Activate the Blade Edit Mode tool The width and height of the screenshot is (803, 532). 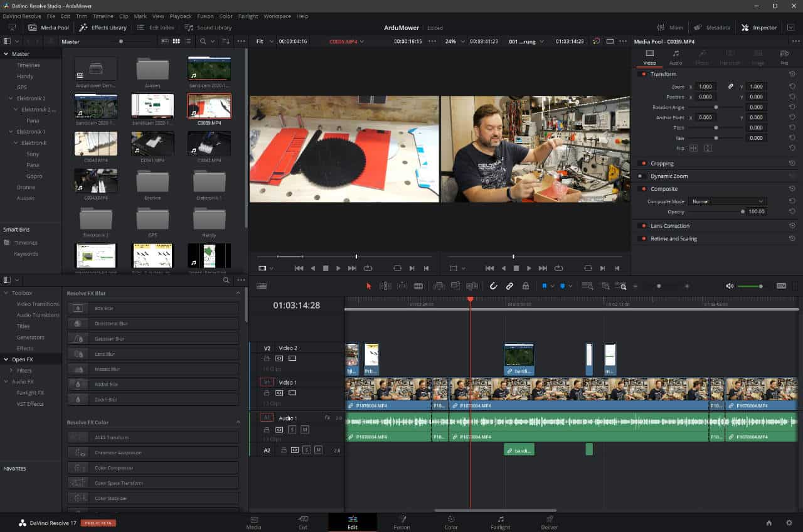418,286
